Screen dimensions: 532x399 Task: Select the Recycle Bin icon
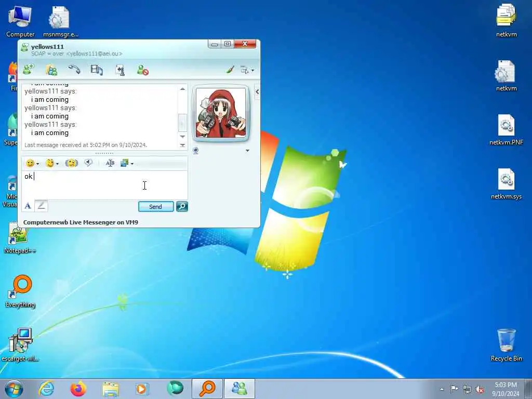pos(506,345)
